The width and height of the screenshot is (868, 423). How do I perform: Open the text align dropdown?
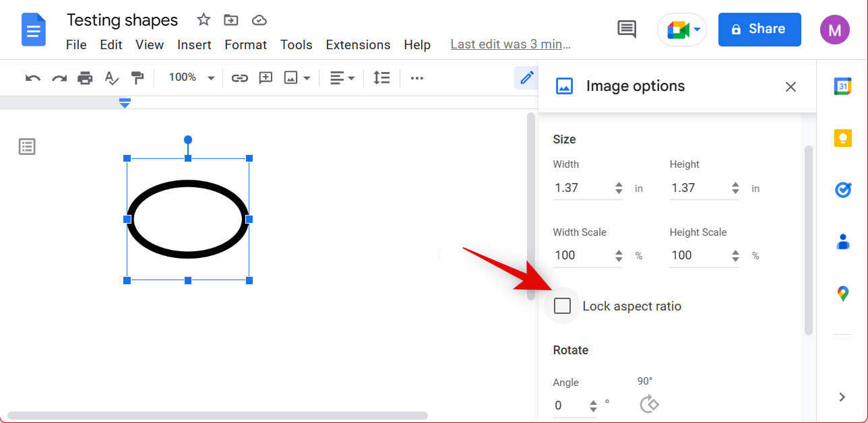[x=342, y=78]
